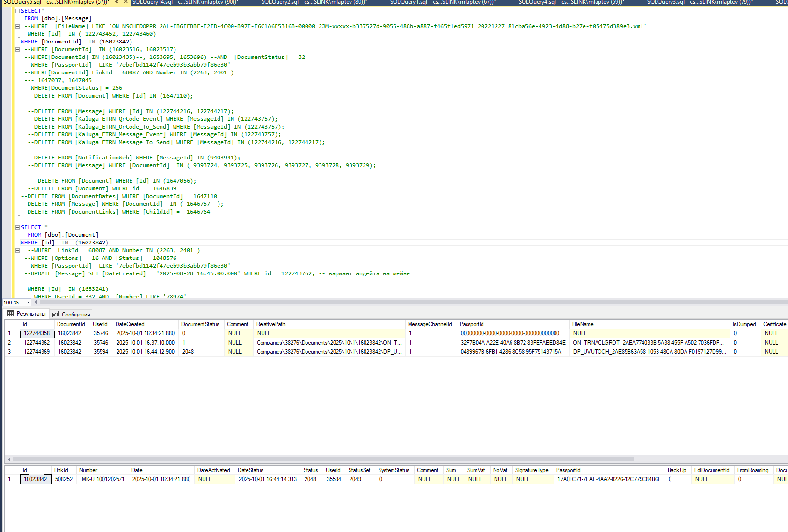Open the SQLQuery4.sql tab
This screenshot has width=788, height=532.
(x=571, y=2)
